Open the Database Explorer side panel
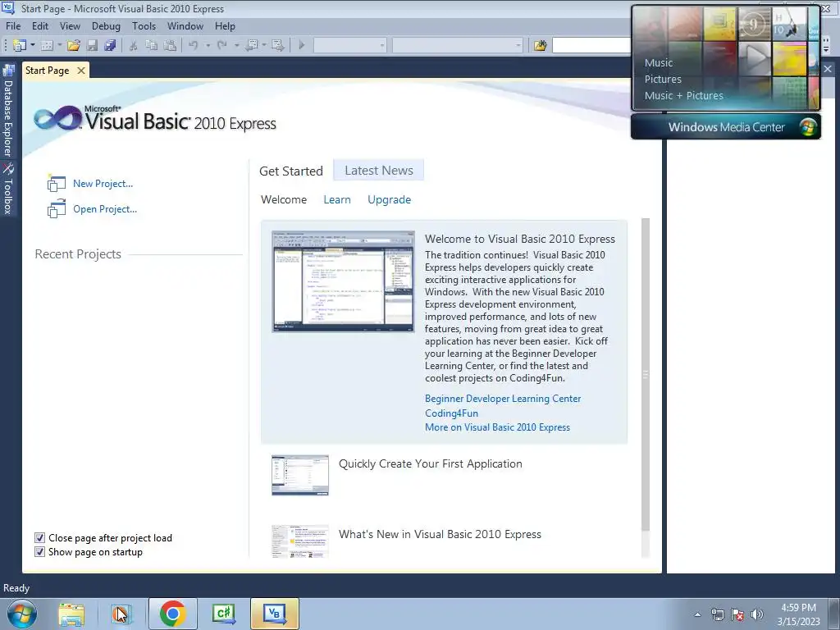Viewport: 840px width, 630px height. tap(8, 111)
